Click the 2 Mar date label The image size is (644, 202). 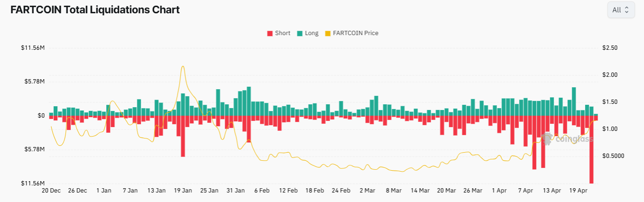click(367, 191)
